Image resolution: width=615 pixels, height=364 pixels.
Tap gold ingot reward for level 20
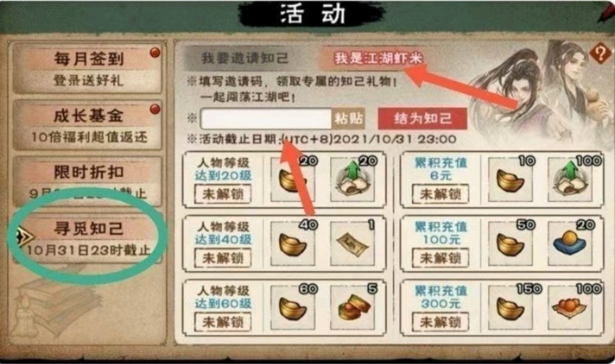tap(292, 179)
